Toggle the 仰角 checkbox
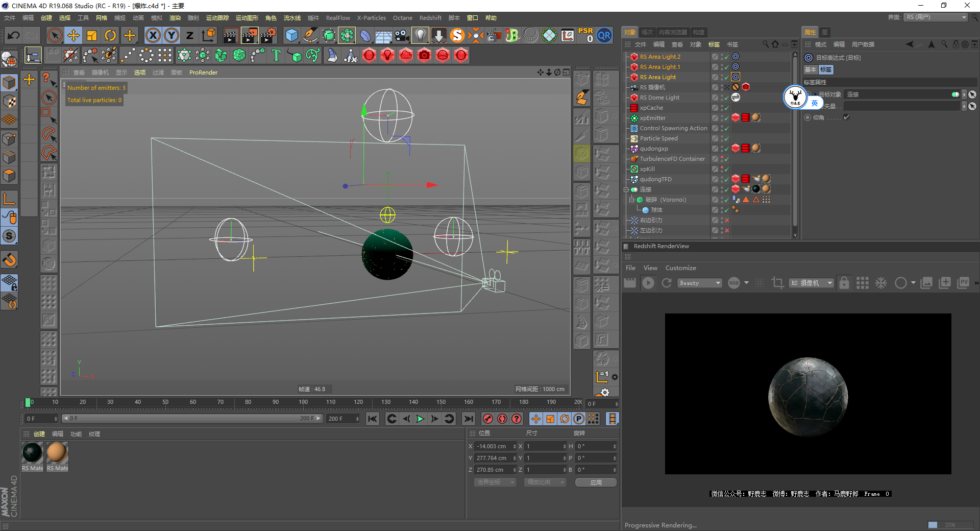Image resolution: width=980 pixels, height=531 pixels. [x=846, y=117]
